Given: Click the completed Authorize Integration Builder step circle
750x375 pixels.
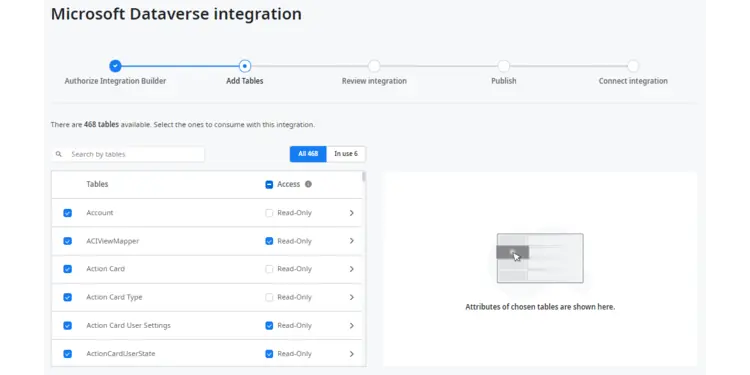Looking at the screenshot, I should pyautogui.click(x=115, y=66).
